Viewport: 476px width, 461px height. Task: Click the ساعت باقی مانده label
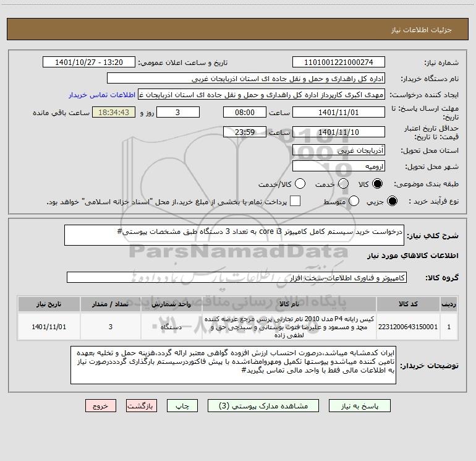tap(61, 113)
